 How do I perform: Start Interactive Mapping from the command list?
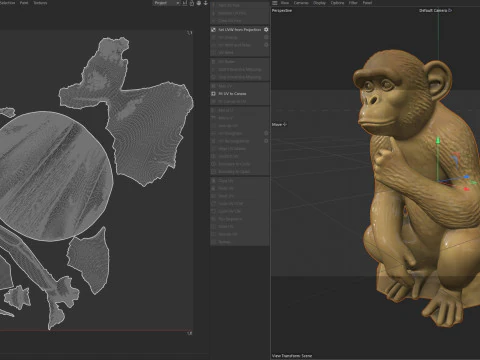coord(240,69)
